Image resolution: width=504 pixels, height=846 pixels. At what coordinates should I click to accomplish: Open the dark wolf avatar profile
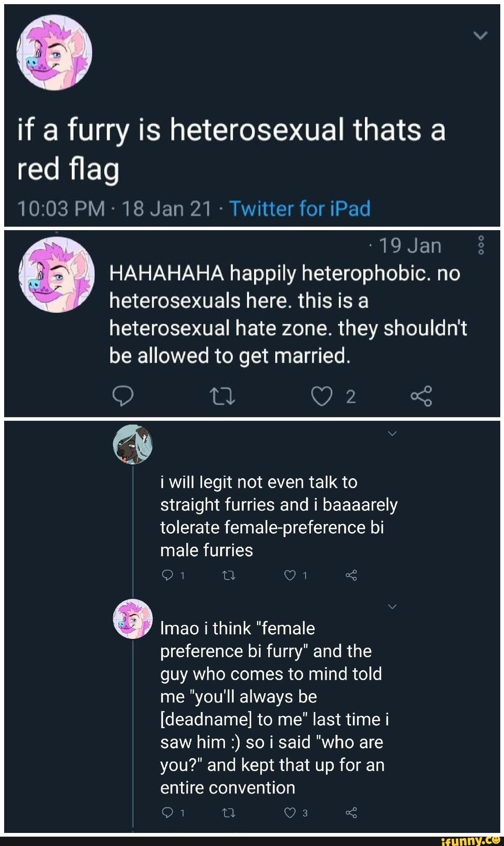pyautogui.click(x=133, y=444)
